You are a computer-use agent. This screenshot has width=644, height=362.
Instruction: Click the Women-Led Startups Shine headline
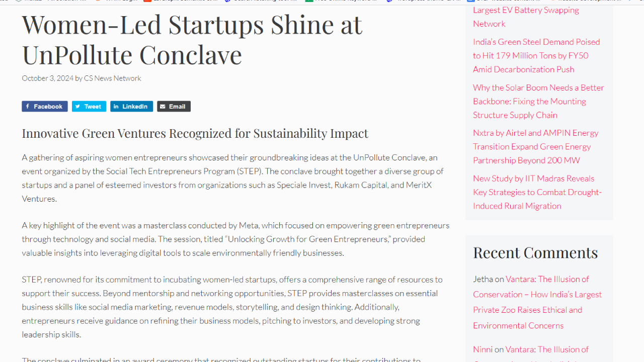[x=192, y=39]
